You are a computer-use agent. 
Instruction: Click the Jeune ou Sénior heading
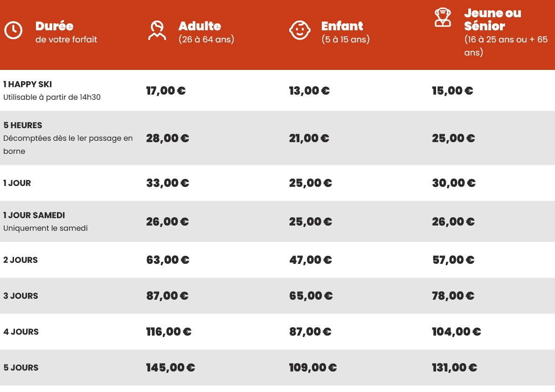point(493,19)
